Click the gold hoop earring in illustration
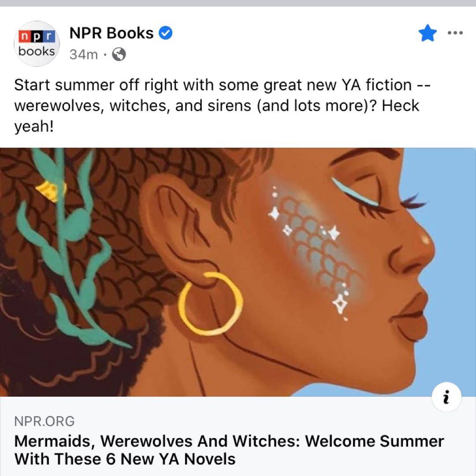The height and width of the screenshot is (476, 476). click(x=210, y=304)
